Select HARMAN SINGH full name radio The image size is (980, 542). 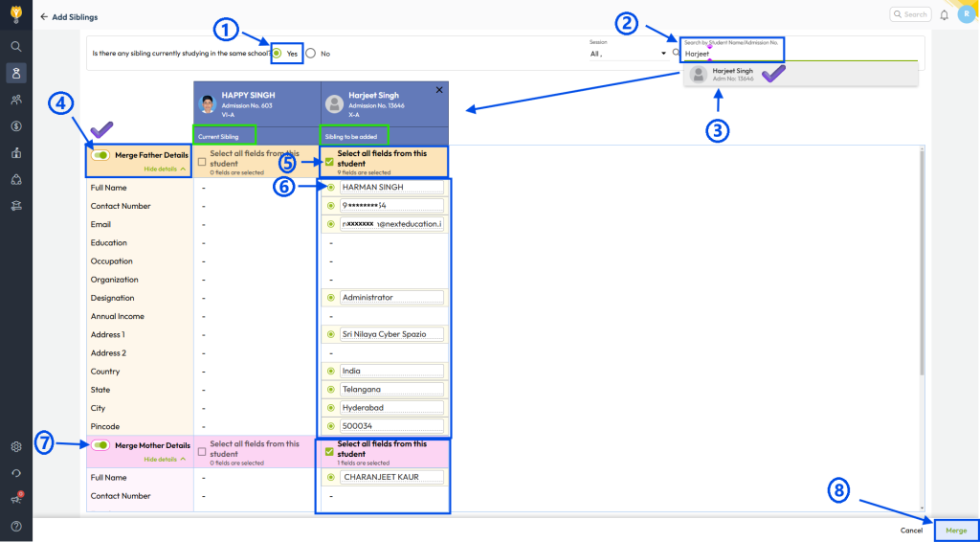coord(331,187)
